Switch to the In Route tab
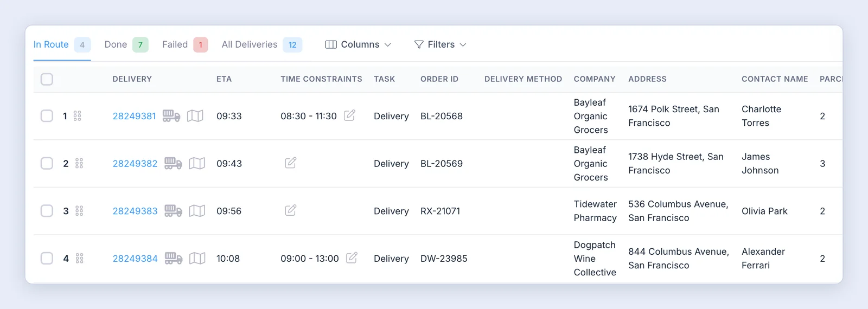 [62, 44]
